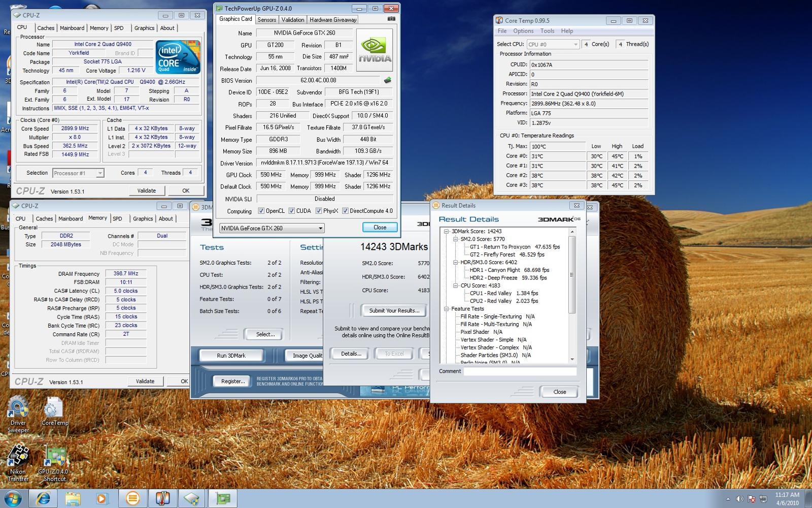Open the Mainboard tab in CPU-Z processor window
812x508 pixels.
coord(72,28)
